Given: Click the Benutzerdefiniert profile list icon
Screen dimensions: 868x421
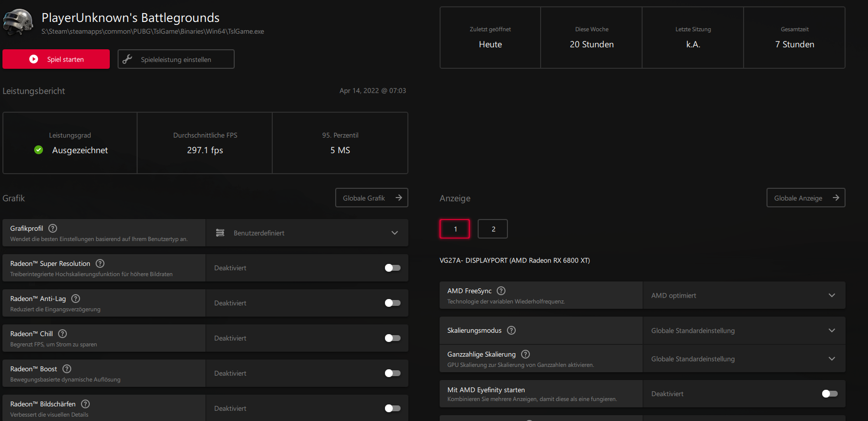Looking at the screenshot, I should [220, 233].
